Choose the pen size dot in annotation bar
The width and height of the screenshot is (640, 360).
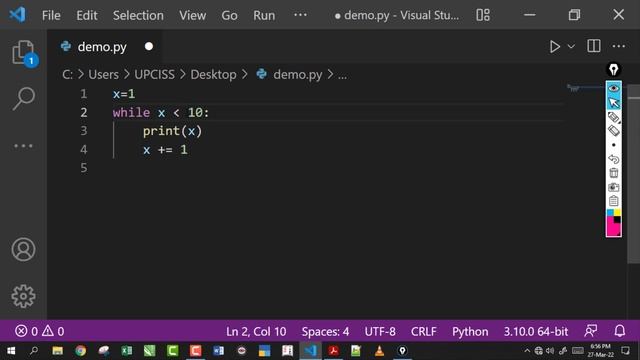click(613, 145)
